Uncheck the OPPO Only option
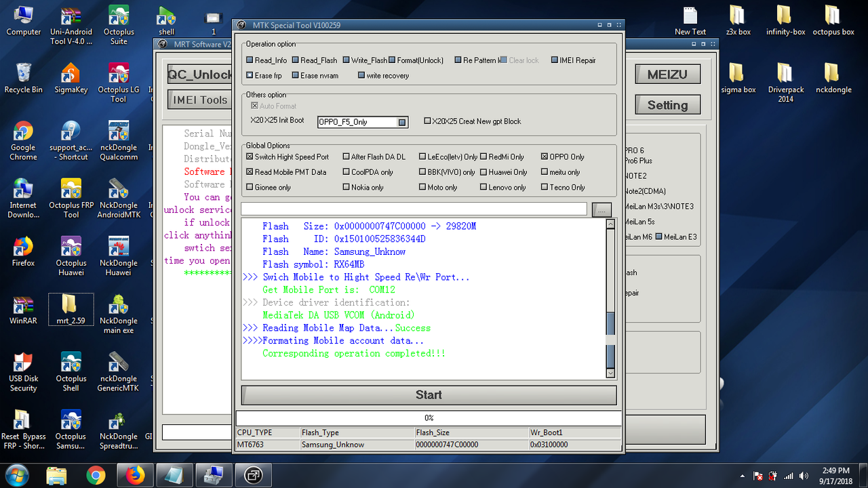868x488 pixels. (x=545, y=157)
